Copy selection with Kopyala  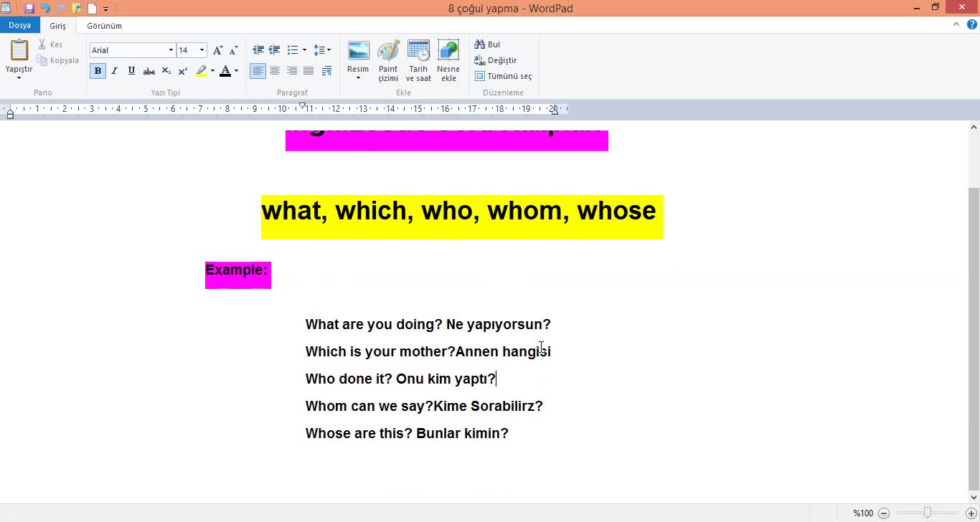tap(58, 60)
